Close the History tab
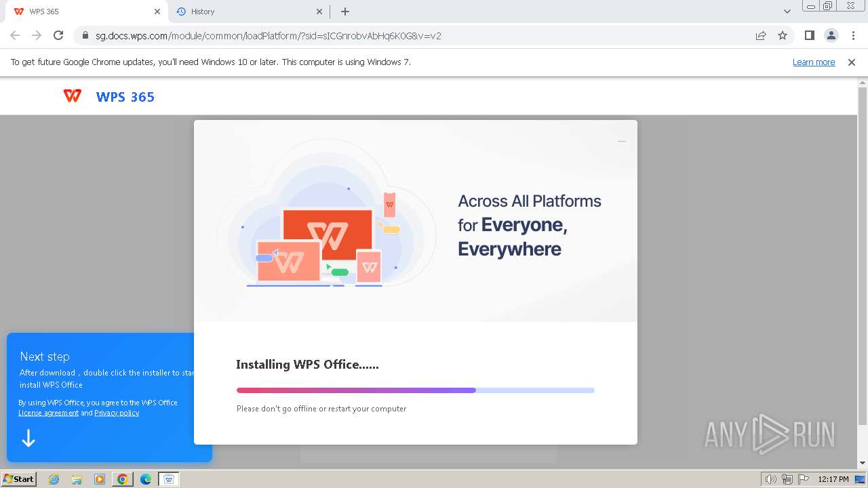This screenshot has width=868, height=488. coord(320,12)
